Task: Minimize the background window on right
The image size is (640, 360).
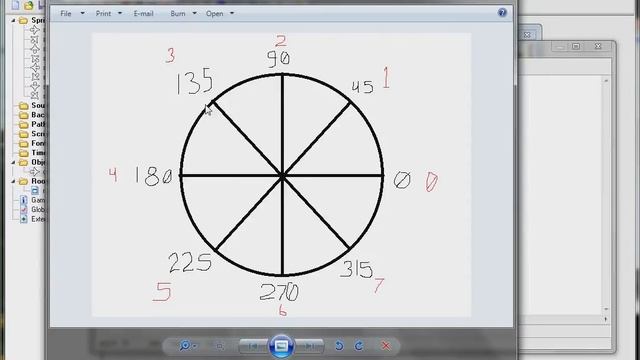Action: pyautogui.click(x=560, y=46)
